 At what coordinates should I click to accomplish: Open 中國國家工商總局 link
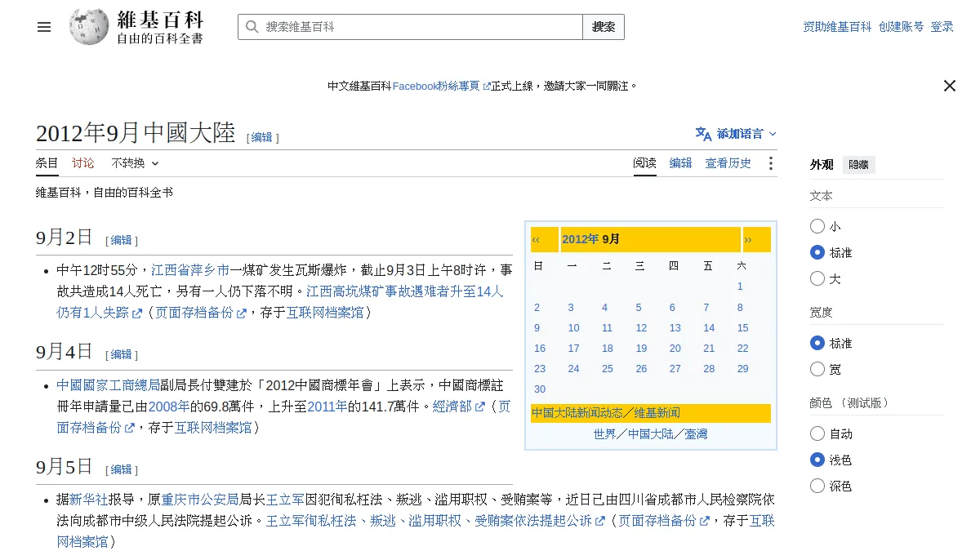click(x=109, y=385)
